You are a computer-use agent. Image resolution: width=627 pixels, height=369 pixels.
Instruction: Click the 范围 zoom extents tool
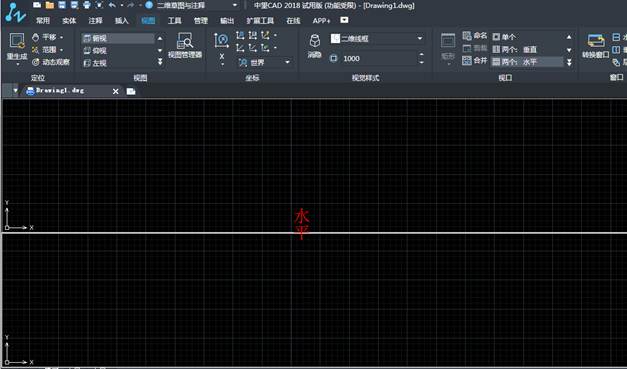pos(48,50)
